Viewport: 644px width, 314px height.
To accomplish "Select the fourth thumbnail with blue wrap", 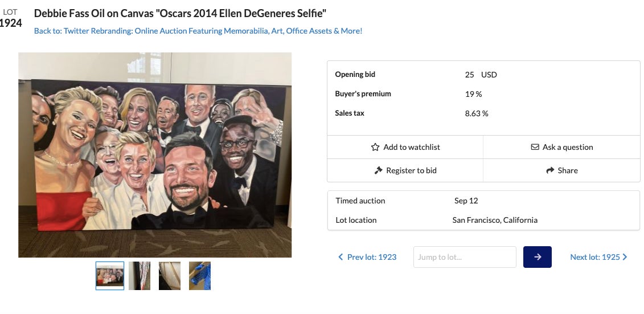I will tap(200, 276).
